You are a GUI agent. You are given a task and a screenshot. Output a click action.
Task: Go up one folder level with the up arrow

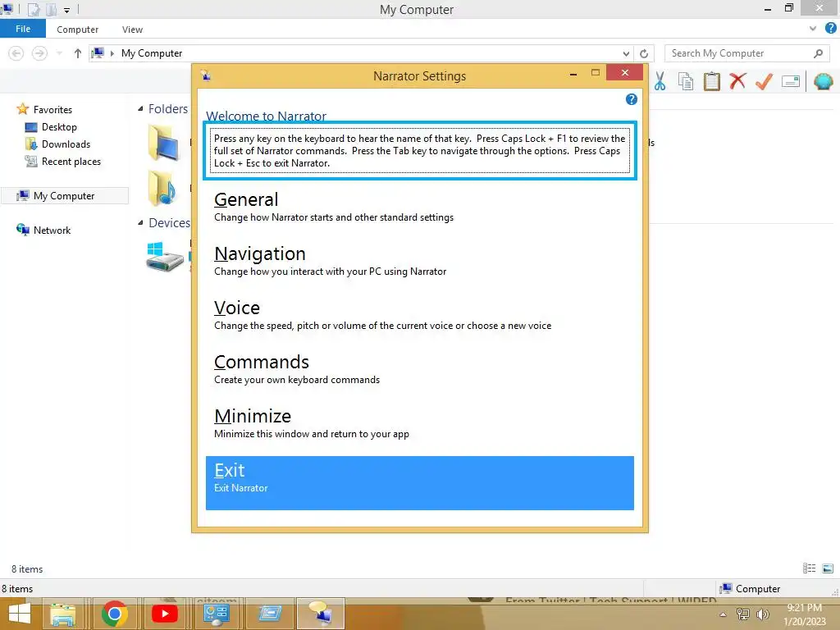tap(78, 53)
